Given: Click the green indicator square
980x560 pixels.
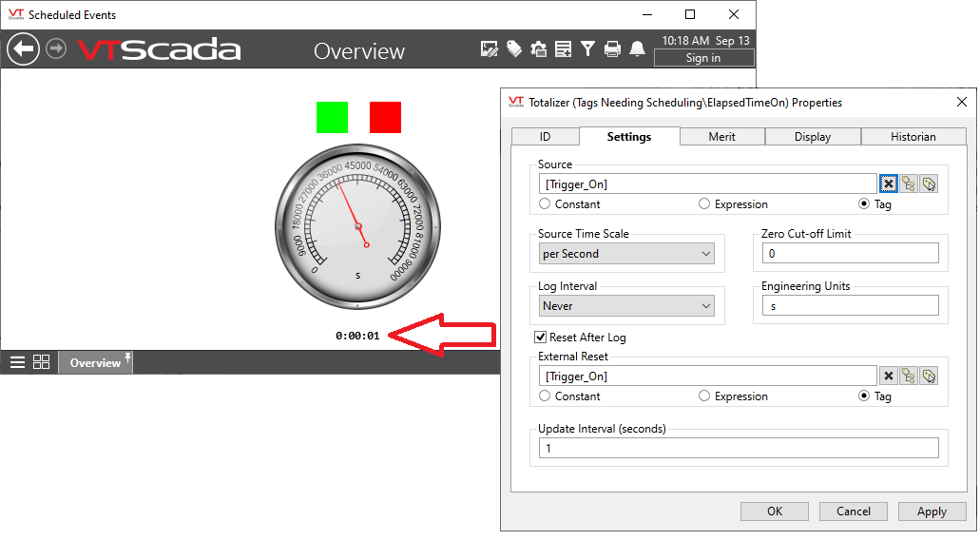Looking at the screenshot, I should (x=333, y=118).
